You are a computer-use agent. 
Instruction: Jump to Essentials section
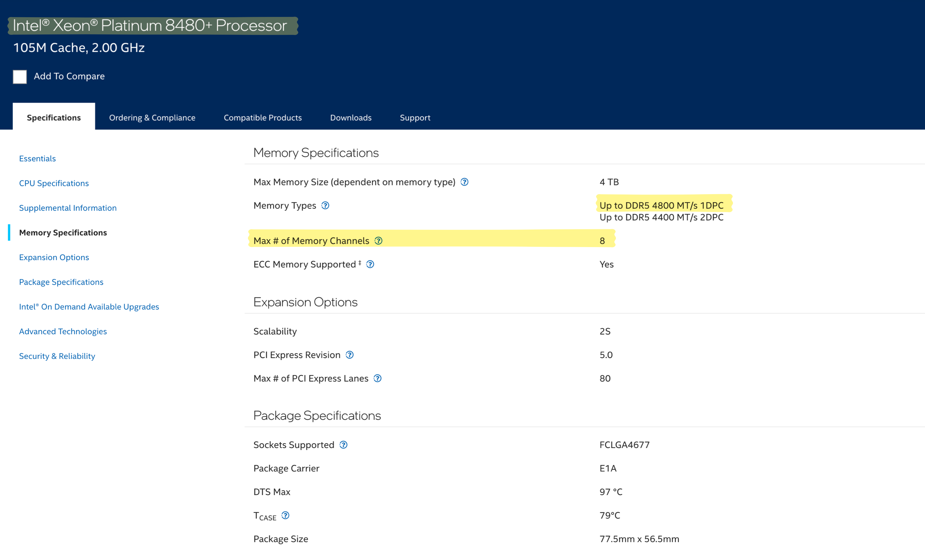point(38,158)
